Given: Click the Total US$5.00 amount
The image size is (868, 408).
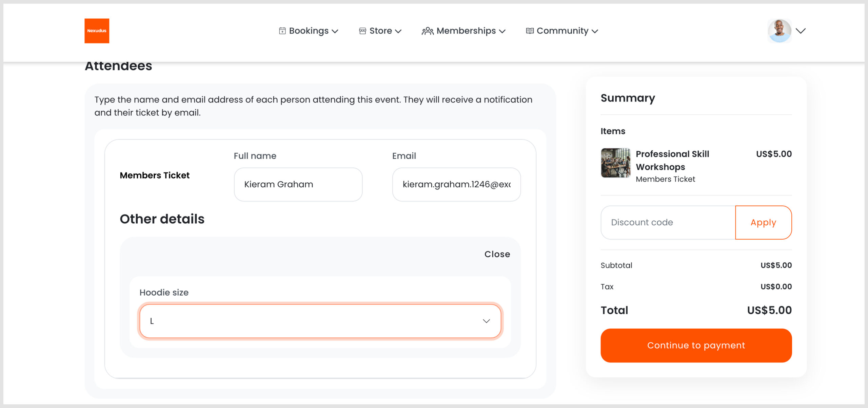Looking at the screenshot, I should [769, 310].
